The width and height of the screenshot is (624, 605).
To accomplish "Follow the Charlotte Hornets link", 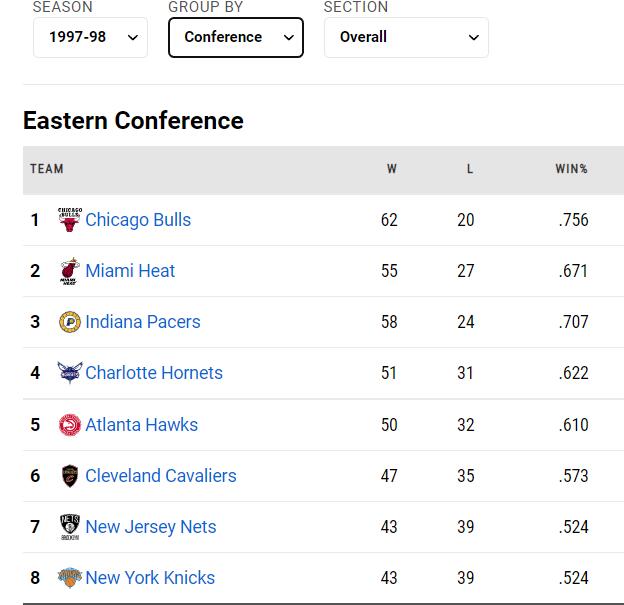I will [154, 373].
